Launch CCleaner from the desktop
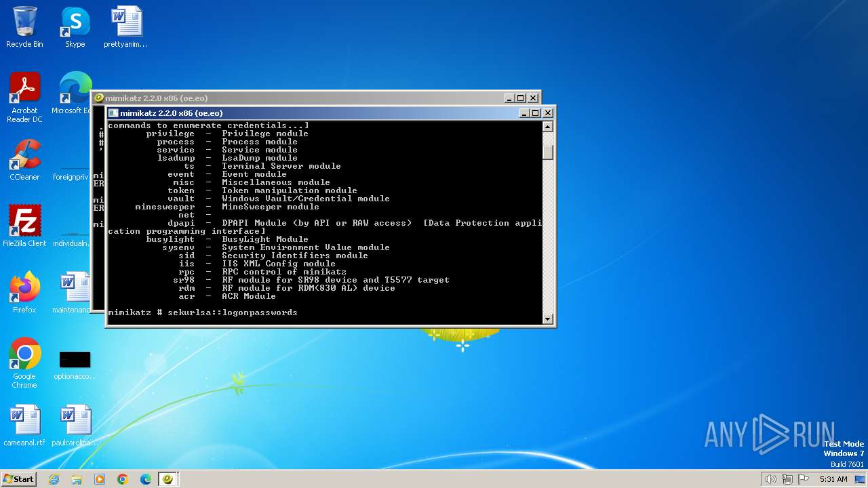Screen dimensions: 868x488 [x=24, y=160]
